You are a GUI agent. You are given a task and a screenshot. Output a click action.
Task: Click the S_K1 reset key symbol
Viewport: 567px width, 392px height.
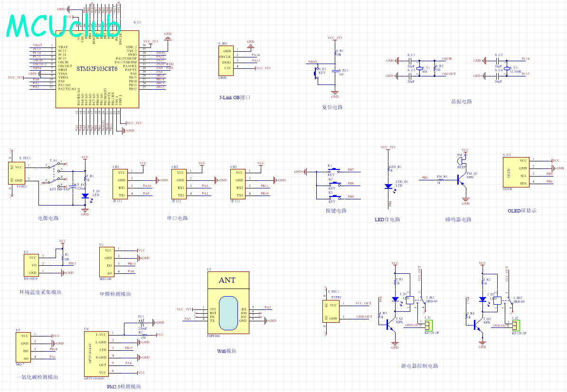[x=317, y=74]
